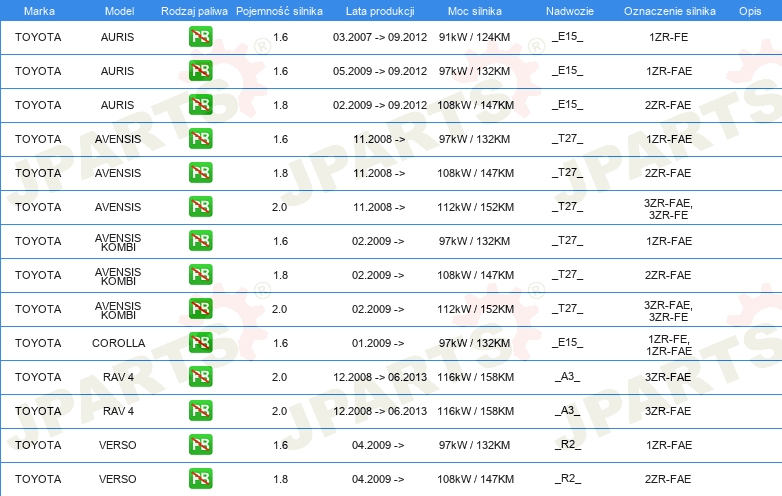
Task: Click the COROLLA model cell
Action: point(118,343)
